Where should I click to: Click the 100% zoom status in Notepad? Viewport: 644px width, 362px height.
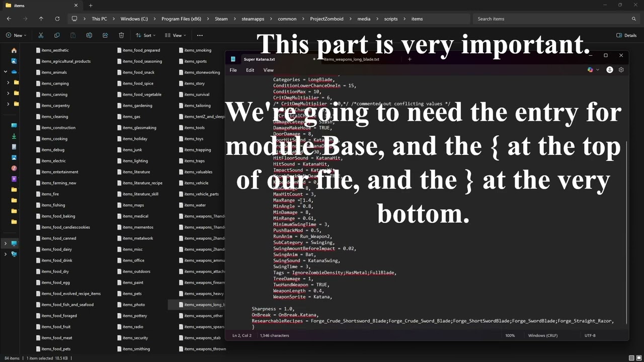point(510,335)
